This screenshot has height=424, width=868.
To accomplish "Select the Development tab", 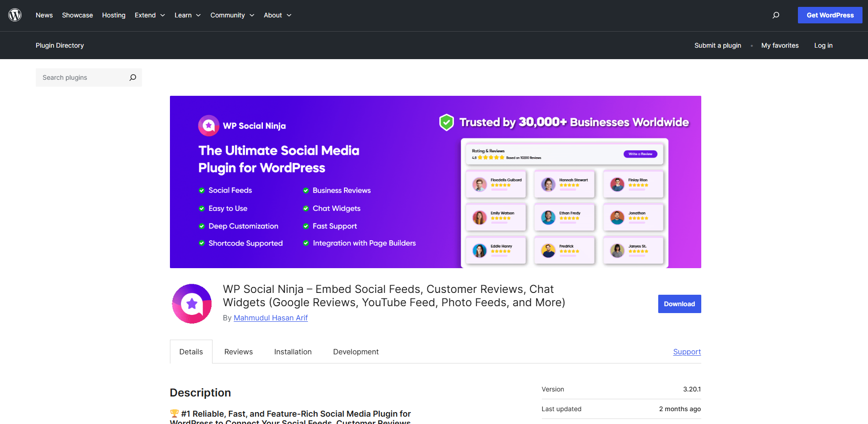I will (355, 352).
